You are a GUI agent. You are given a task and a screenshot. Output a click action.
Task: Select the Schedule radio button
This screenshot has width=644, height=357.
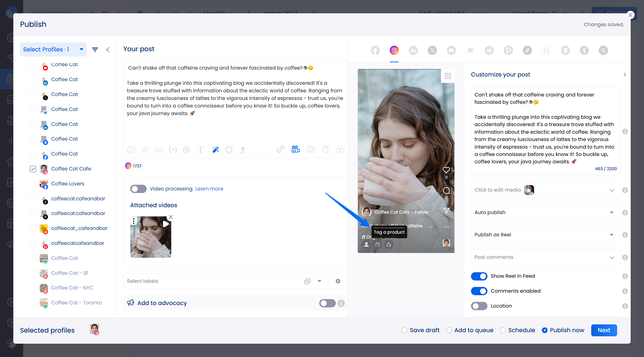pos(503,330)
